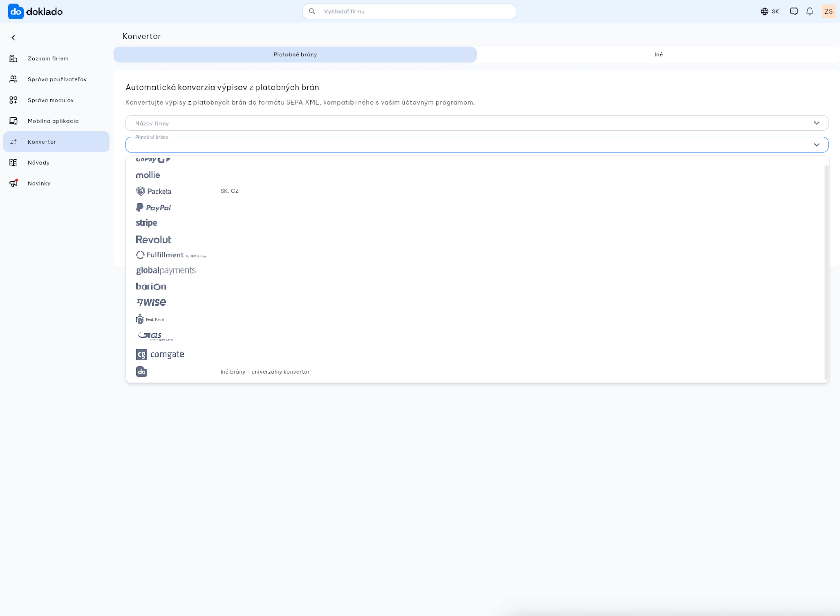Collapse the sidebar with back arrow
This screenshot has height=616, width=840.
[13, 38]
